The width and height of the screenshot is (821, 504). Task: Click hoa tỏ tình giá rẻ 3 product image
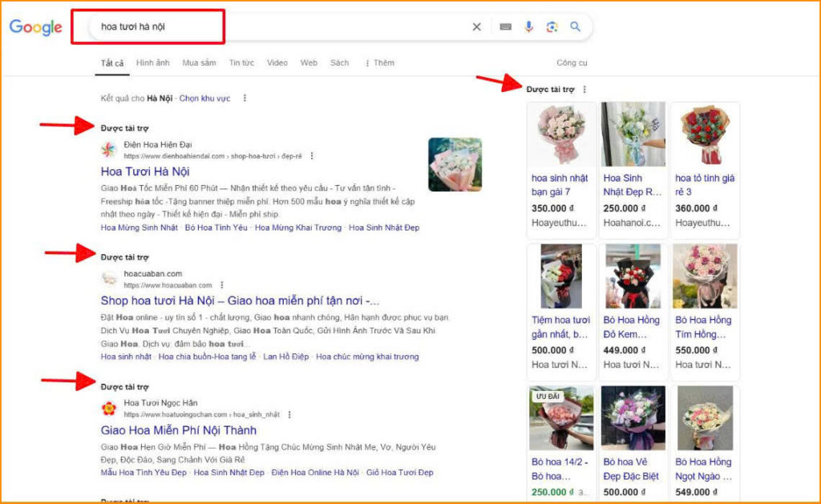coord(705,134)
